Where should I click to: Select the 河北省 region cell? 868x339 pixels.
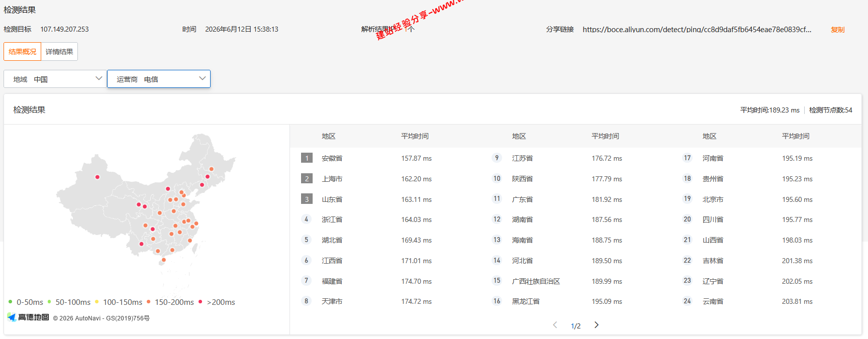coord(522,261)
